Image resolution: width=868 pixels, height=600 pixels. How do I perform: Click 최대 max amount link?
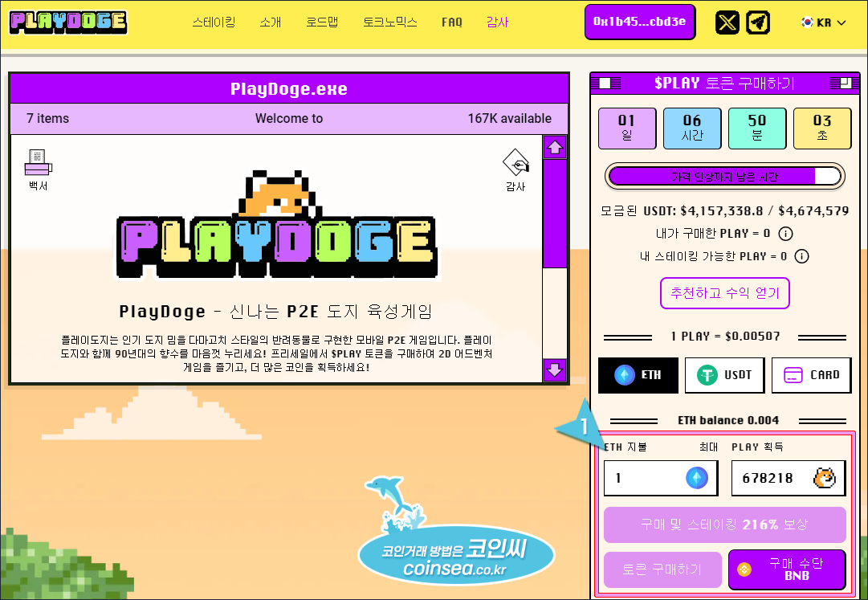point(708,447)
